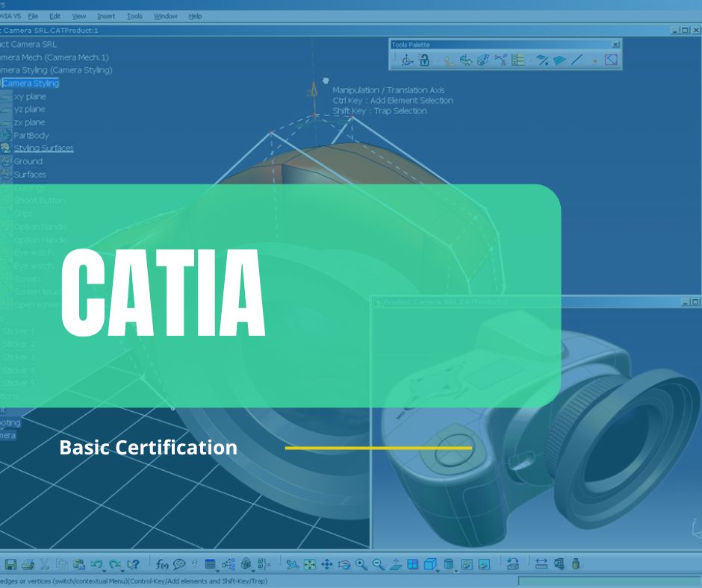Select the highlighted Camera Styling tree node
Image resolution: width=702 pixels, height=588 pixels.
(x=31, y=84)
